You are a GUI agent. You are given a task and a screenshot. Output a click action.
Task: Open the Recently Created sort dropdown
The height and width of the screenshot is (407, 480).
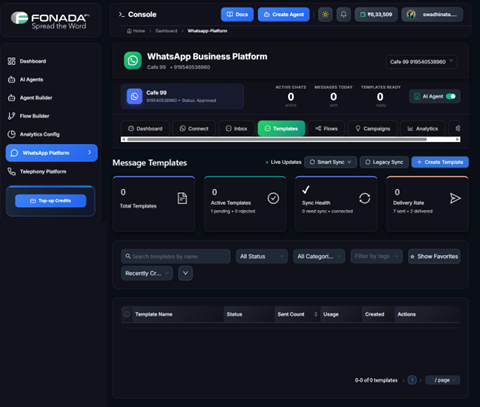coord(147,273)
